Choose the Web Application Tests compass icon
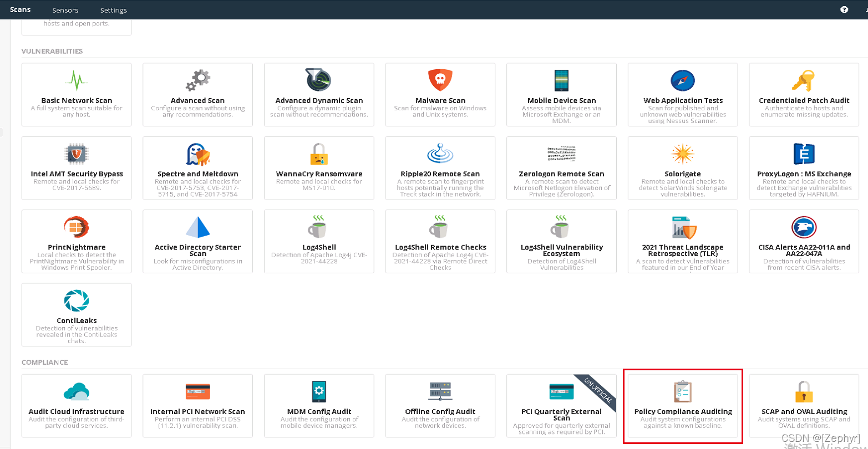 click(683, 81)
